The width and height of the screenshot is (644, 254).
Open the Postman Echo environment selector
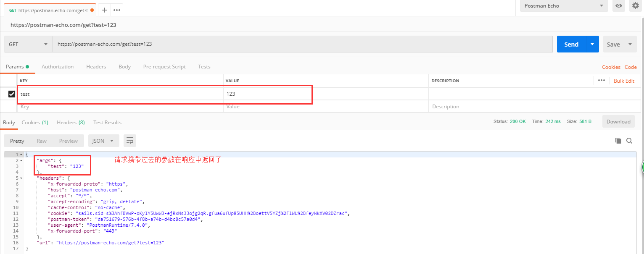[x=564, y=6]
